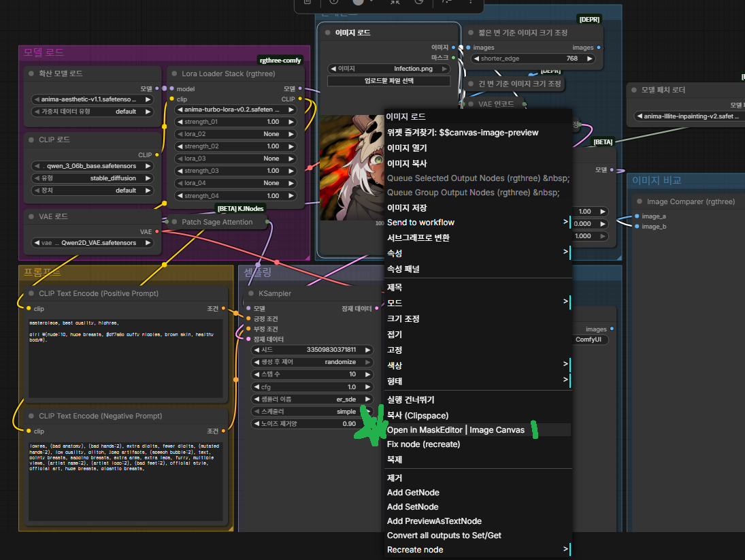Open the Qwen2D_VAE.safetensors VAE dropdown
The image size is (745, 560).
click(x=92, y=243)
